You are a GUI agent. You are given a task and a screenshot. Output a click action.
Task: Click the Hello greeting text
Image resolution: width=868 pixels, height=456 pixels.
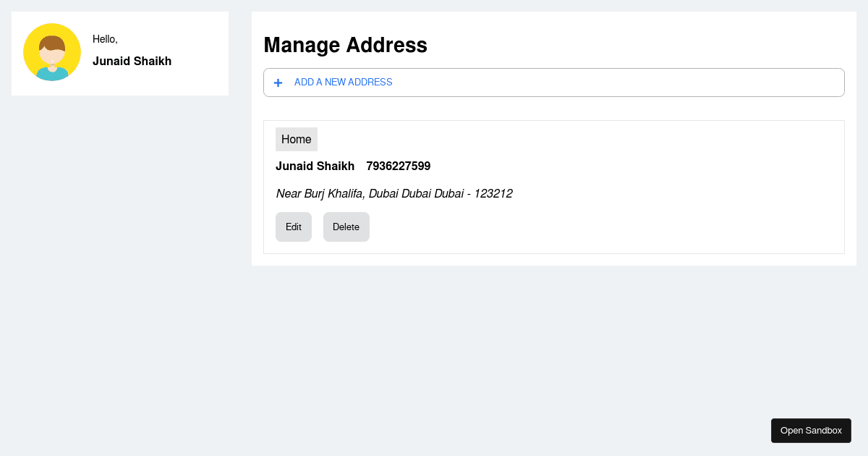pos(105,39)
